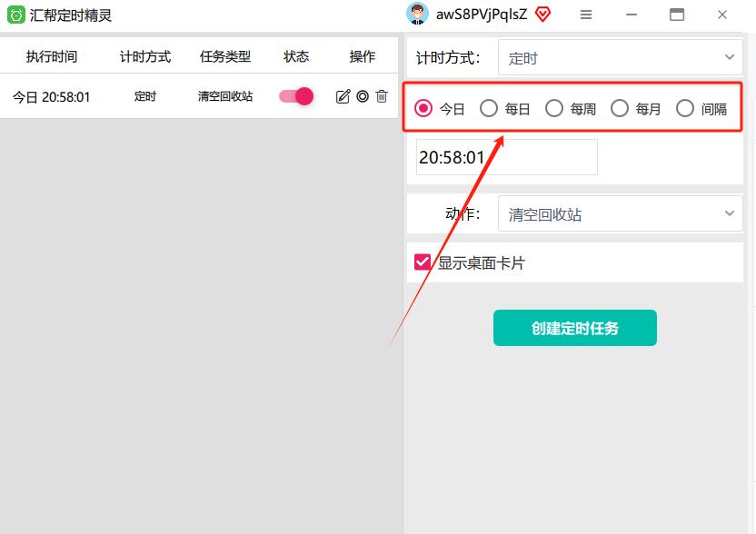Open the user avatar icon

(417, 15)
